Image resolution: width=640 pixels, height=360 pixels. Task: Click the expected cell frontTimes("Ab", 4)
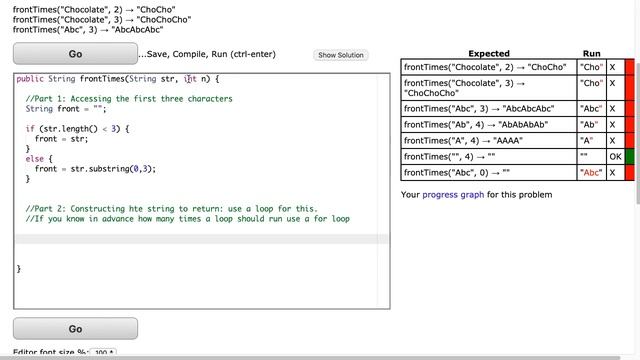[x=489, y=124]
